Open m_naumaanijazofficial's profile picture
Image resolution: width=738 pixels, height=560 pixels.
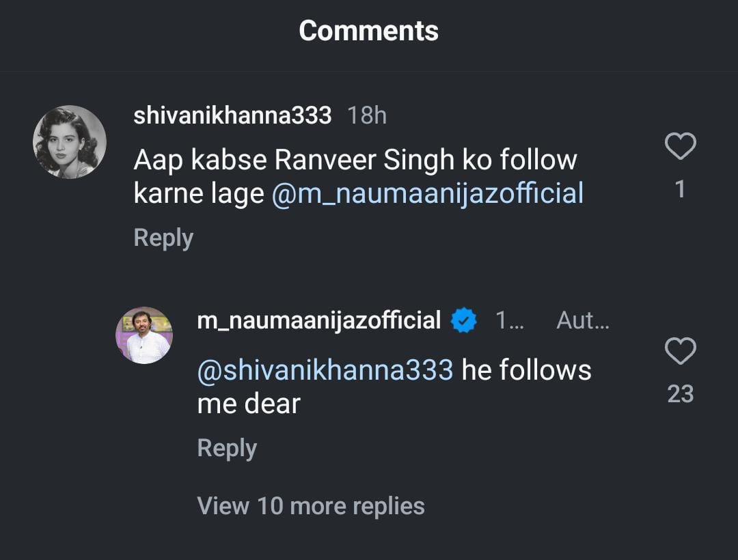144,335
